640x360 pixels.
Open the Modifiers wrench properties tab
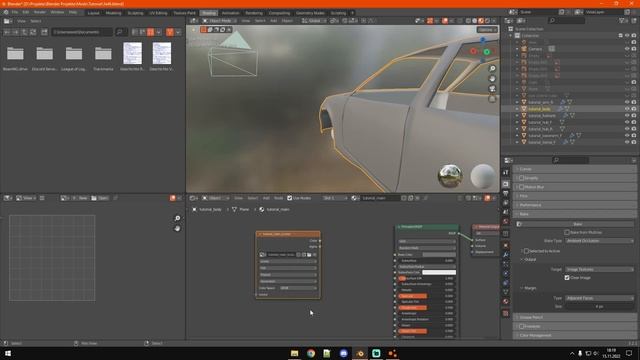506,255
